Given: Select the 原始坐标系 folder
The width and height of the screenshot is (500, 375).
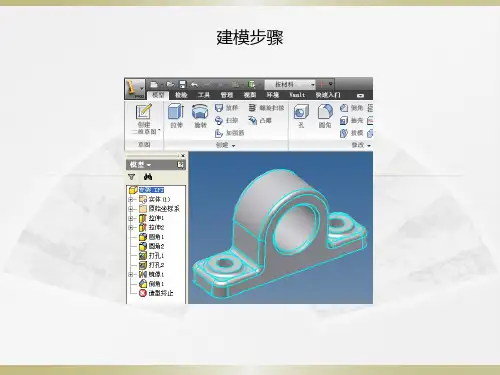Looking at the screenshot, I should pyautogui.click(x=159, y=209).
